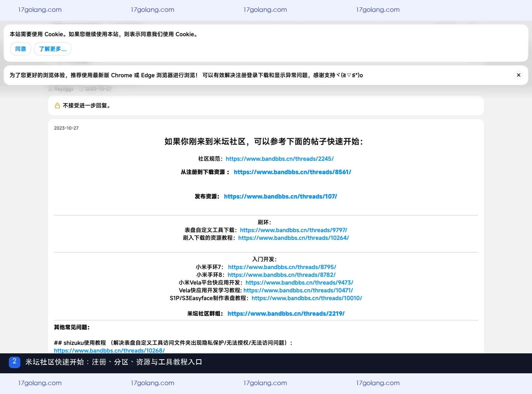
Task: Click the lock icon beside 不接受进一步回复
Action: point(57,106)
